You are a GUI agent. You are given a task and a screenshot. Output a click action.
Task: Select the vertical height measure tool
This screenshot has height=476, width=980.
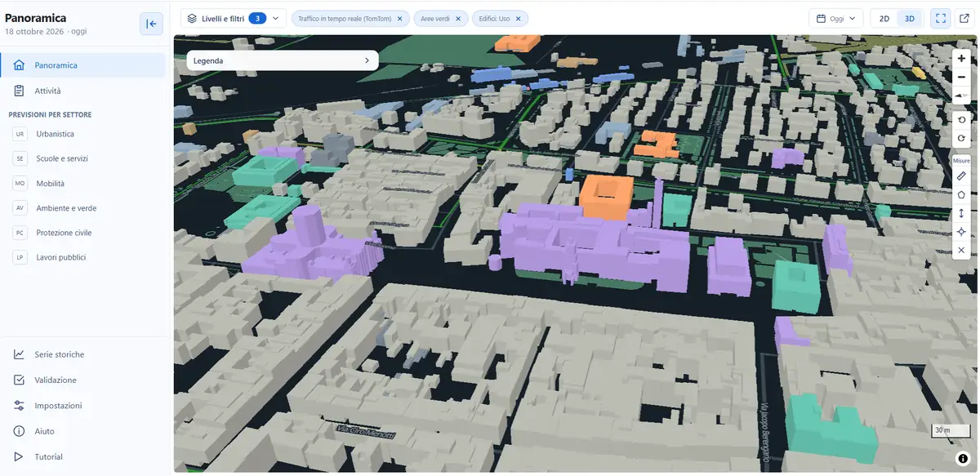click(x=961, y=213)
